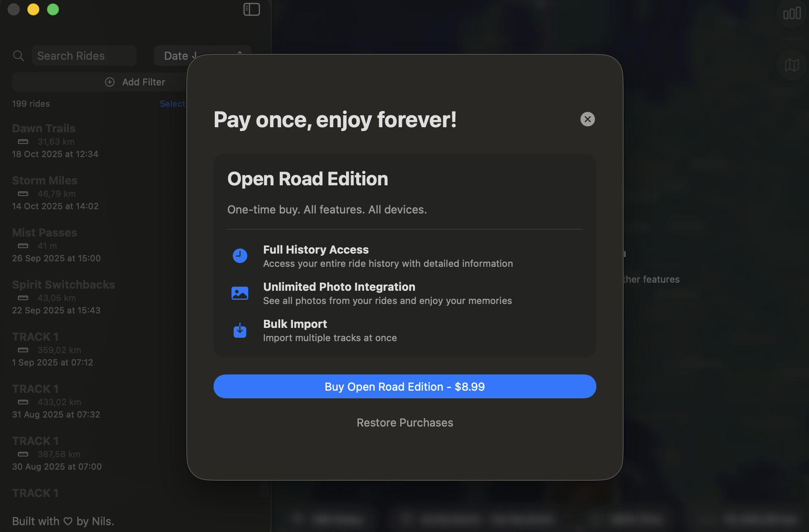Click the Built with heart by Nils text
The width and height of the screenshot is (809, 532).
[x=63, y=521]
